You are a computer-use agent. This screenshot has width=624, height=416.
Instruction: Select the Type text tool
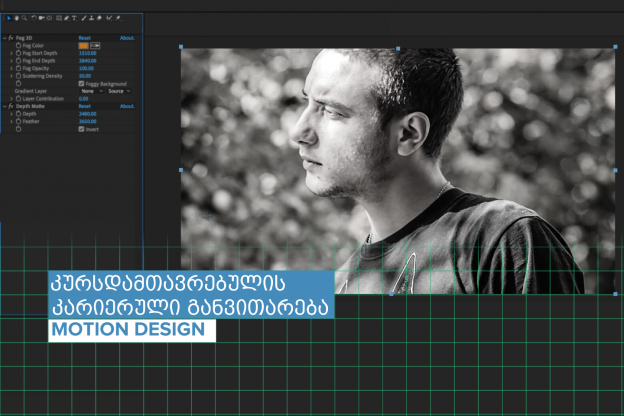tap(74, 18)
